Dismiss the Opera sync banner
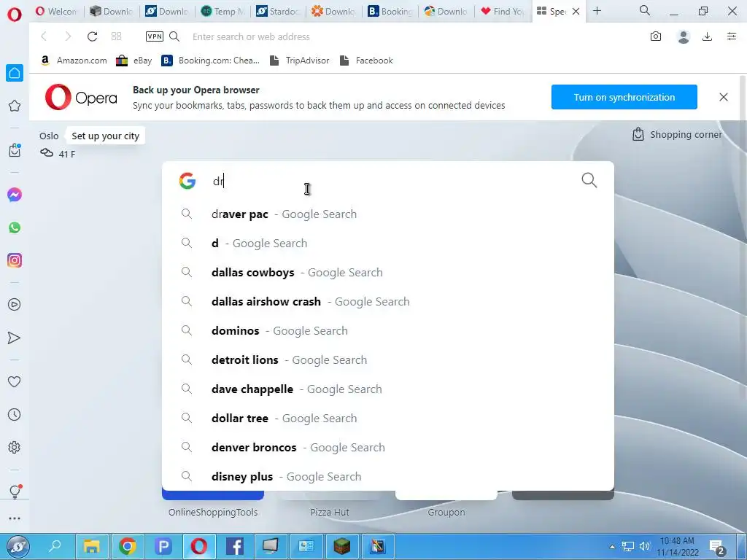 (723, 97)
